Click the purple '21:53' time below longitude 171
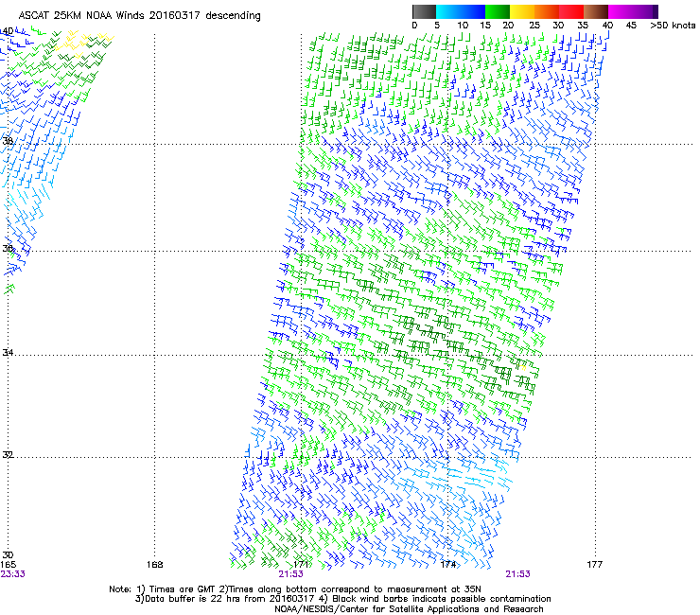 (x=290, y=574)
